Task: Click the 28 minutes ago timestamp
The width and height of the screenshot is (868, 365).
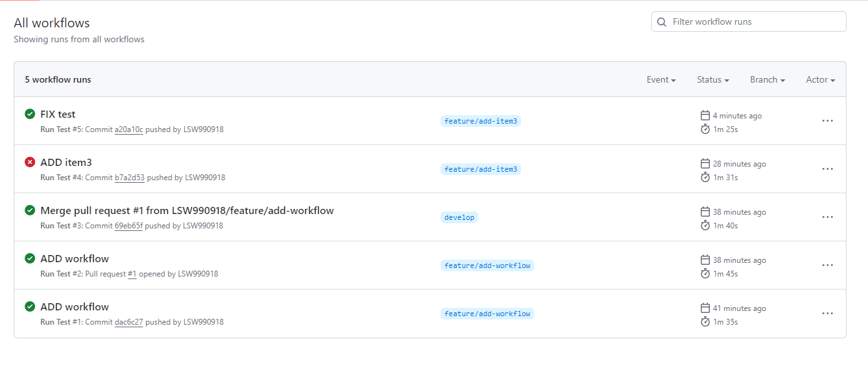Action: tap(739, 164)
